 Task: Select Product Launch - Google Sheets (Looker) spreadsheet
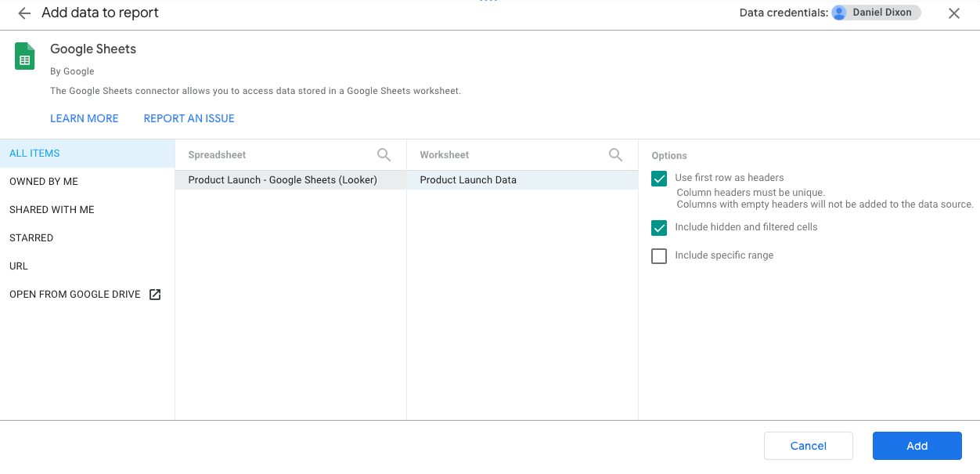pos(290,180)
